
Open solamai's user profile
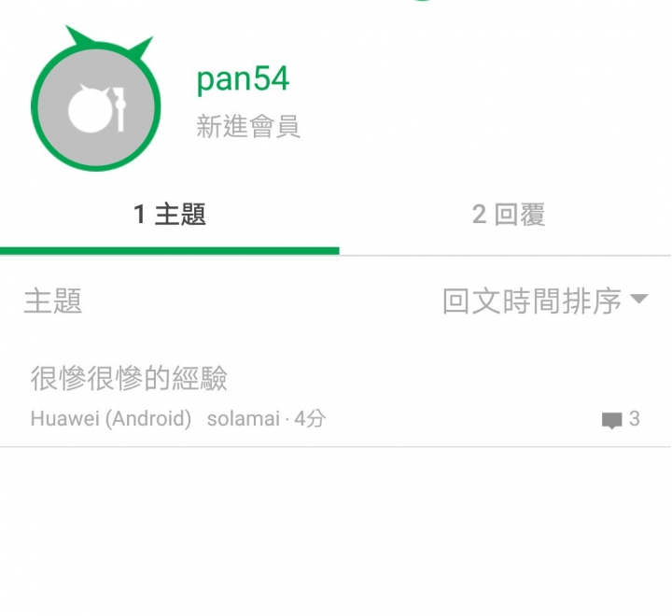244,419
